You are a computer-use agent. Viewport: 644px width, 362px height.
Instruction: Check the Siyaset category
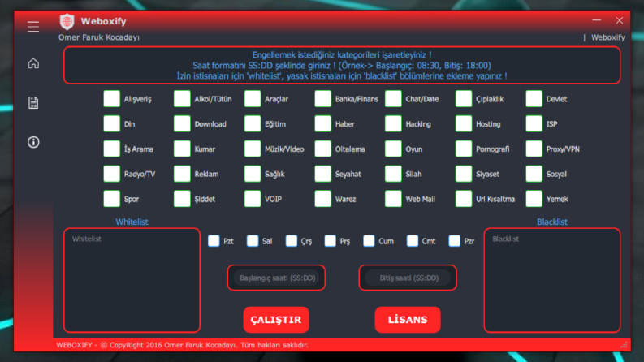pyautogui.click(x=463, y=174)
